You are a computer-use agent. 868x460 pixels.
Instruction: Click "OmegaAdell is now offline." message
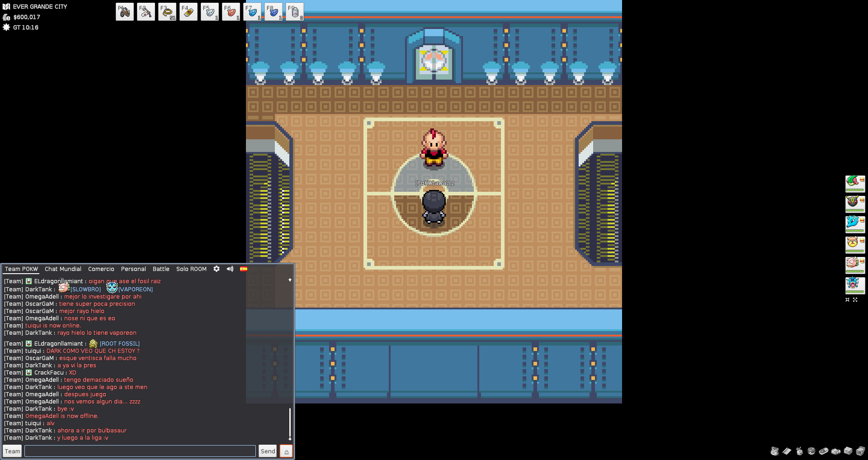(61, 416)
